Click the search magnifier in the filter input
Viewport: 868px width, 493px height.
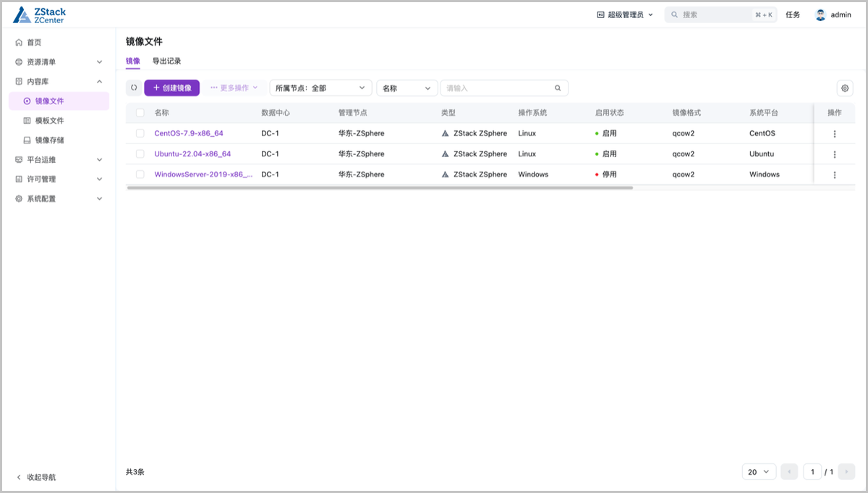[558, 88]
